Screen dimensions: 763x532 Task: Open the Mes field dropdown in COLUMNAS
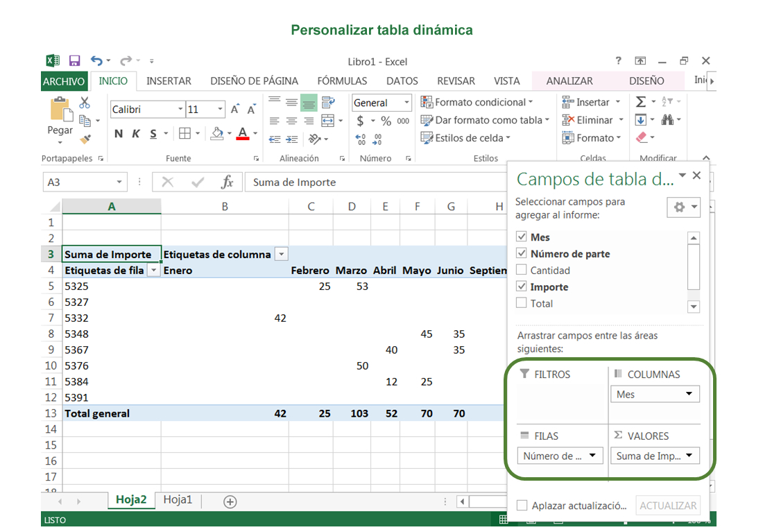(x=689, y=394)
